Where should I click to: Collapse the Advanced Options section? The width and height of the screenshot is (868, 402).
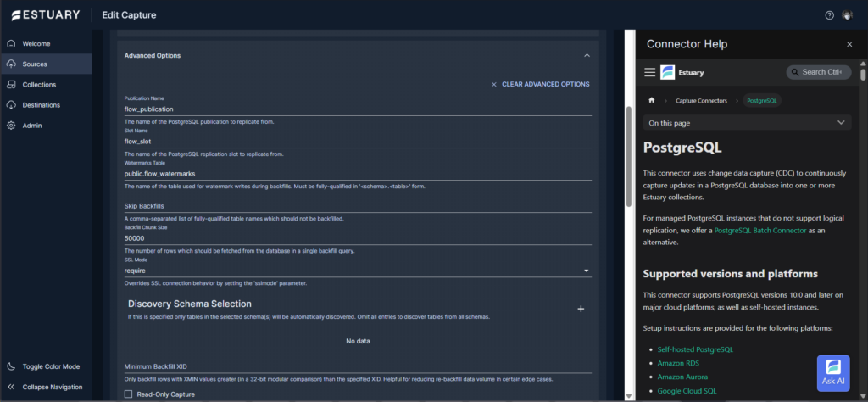587,55
